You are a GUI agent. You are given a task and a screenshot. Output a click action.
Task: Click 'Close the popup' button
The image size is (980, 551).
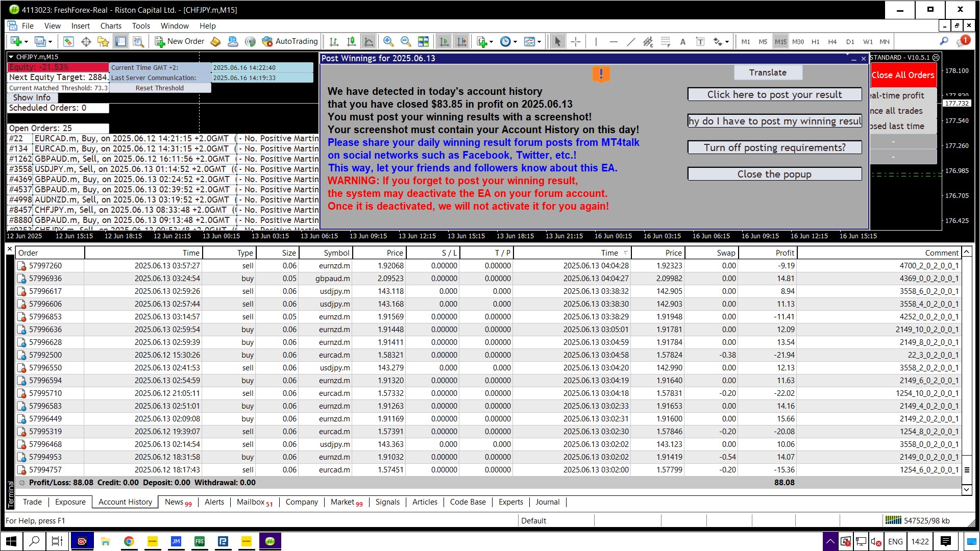[x=774, y=174]
